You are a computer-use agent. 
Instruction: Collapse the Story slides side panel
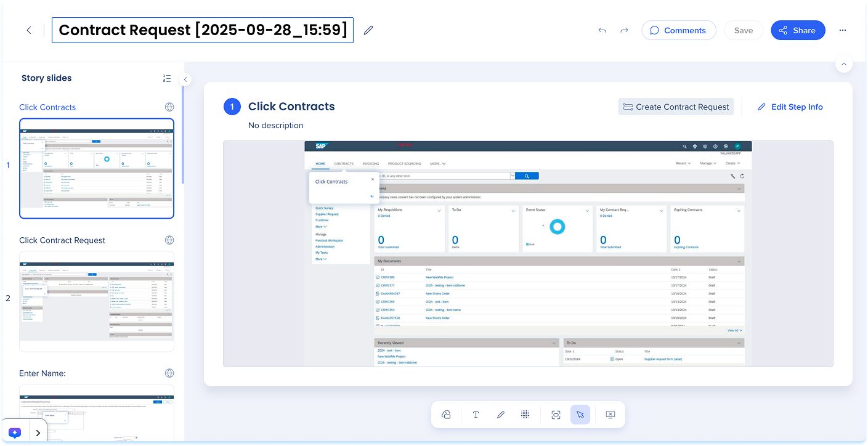(x=185, y=79)
